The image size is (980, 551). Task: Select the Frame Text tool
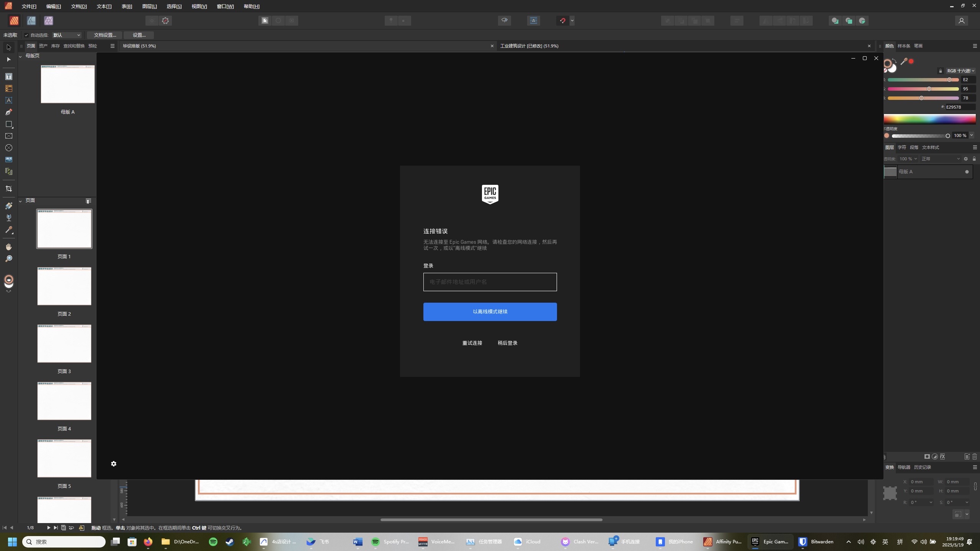[x=9, y=77]
